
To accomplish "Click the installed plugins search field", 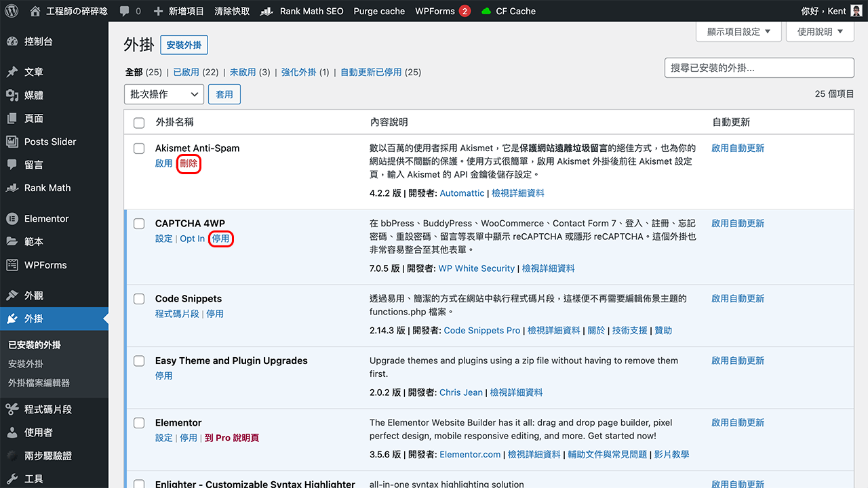I will pyautogui.click(x=759, y=68).
